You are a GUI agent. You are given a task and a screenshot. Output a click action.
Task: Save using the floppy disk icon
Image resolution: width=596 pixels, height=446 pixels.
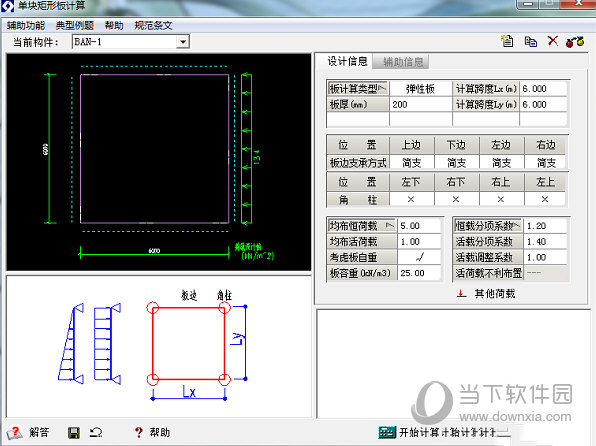point(74,433)
